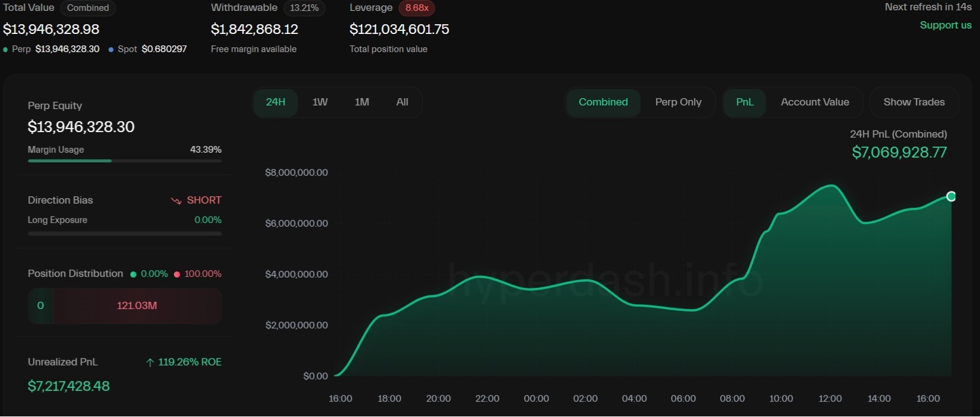The height and width of the screenshot is (417, 980).
Task: Click the green ROE up-arrow icon
Action: tap(150, 362)
